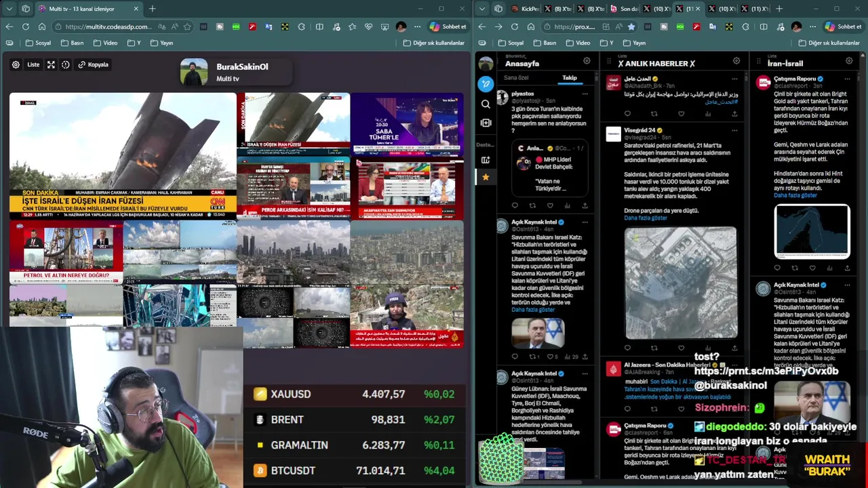This screenshot has width=868, height=488.
Task: Open Extensions puzzle icon in left browser
Action: click(x=302, y=26)
